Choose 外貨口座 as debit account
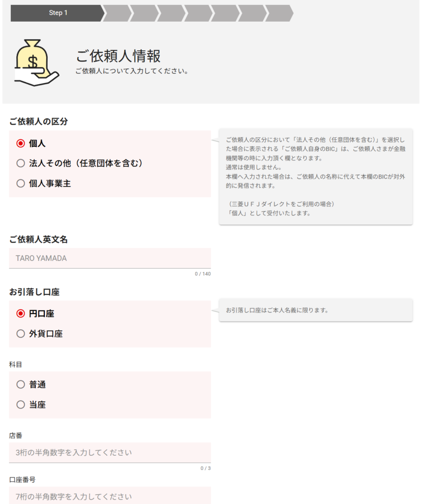Image resolution: width=425 pixels, height=504 pixels. tap(21, 334)
